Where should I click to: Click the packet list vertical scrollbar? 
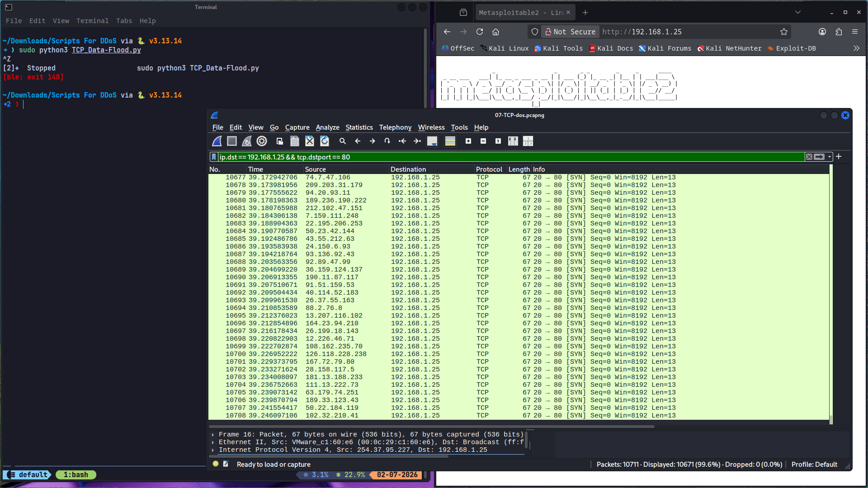tap(831, 294)
